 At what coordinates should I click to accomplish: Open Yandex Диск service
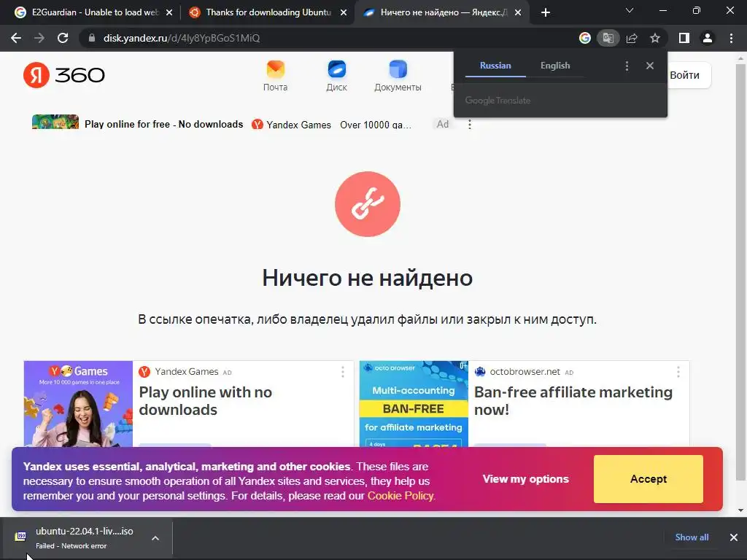[x=336, y=76]
